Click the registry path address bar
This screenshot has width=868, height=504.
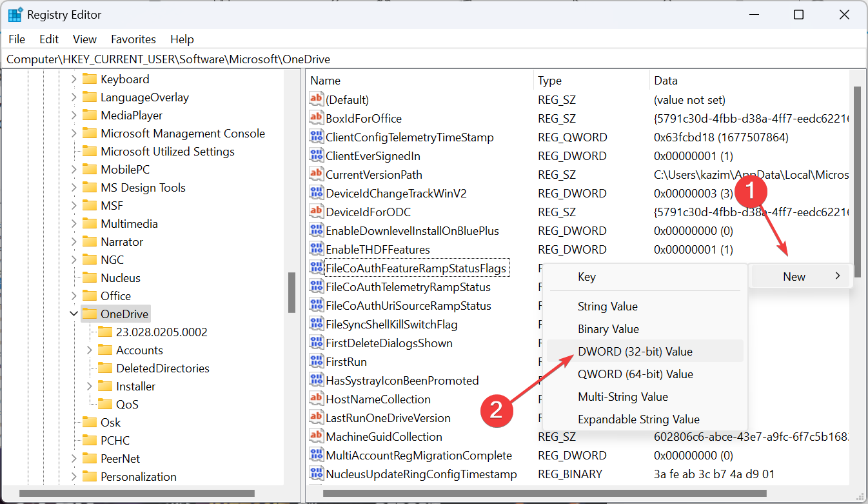(x=433, y=59)
